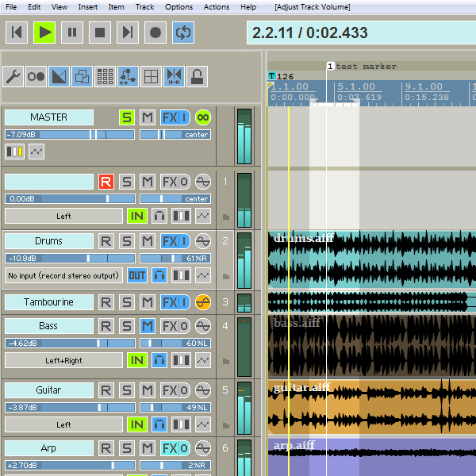Click the Tambourine track phase invert icon
Viewport: 476px width, 476px height.
[x=203, y=302]
